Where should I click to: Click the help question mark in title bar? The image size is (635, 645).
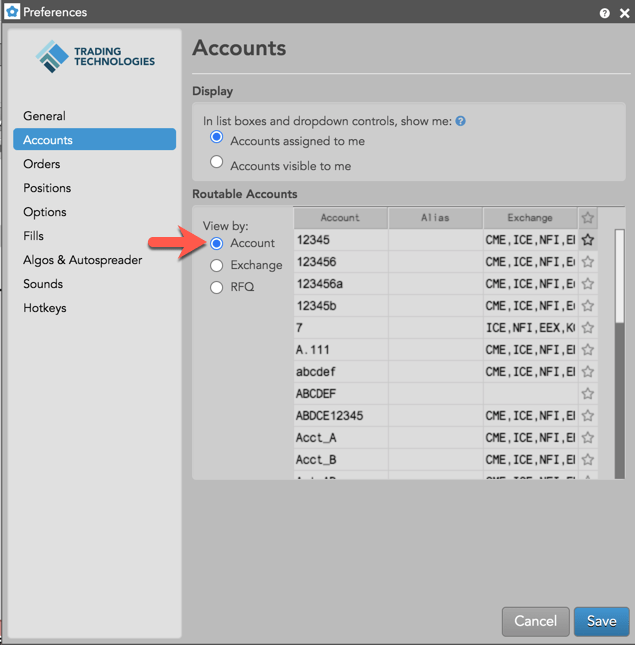(604, 13)
